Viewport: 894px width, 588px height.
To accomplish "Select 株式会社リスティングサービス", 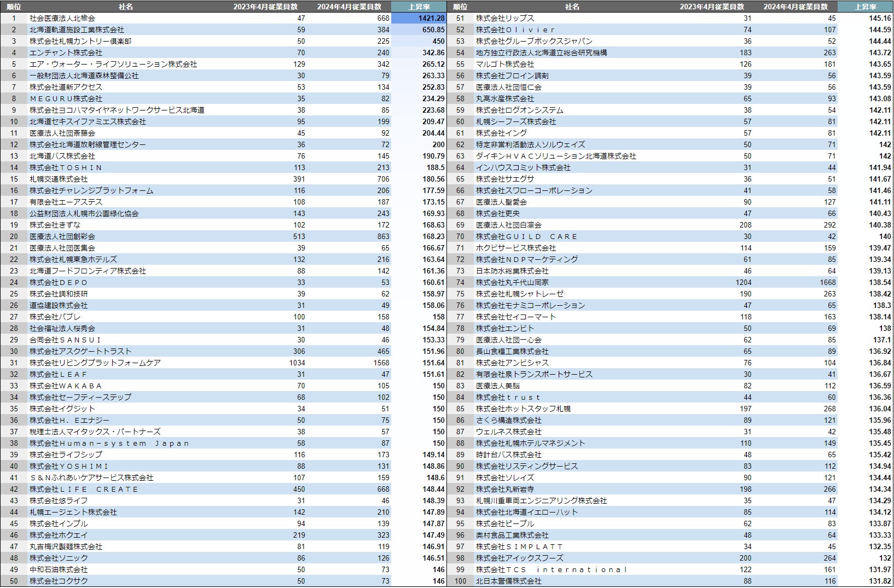I will (x=527, y=466).
